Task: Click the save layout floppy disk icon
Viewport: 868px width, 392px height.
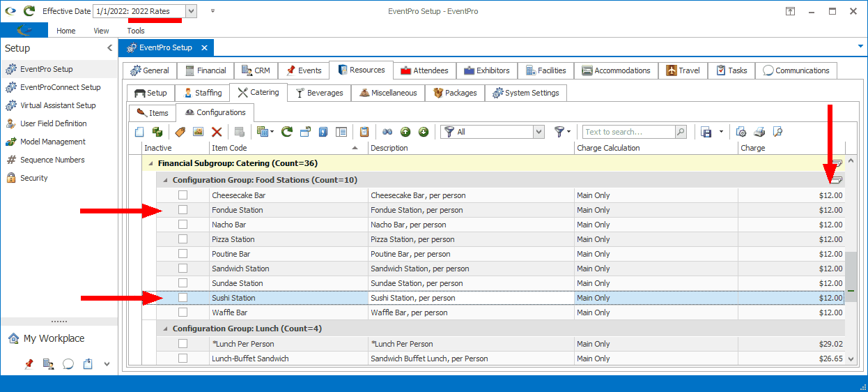Action: (706, 132)
